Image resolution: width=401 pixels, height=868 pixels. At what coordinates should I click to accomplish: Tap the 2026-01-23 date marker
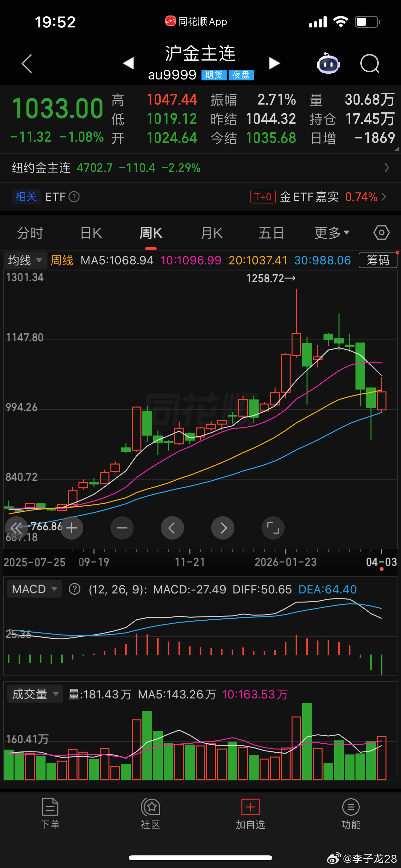tap(285, 562)
